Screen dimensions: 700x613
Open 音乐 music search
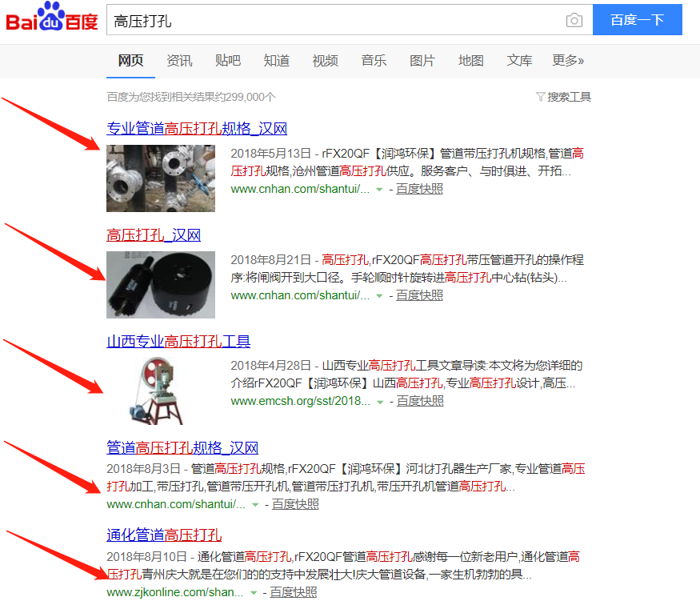374,60
